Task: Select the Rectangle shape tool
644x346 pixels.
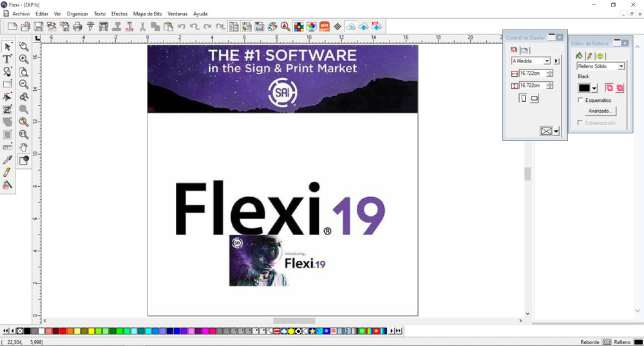Action: coord(7,84)
